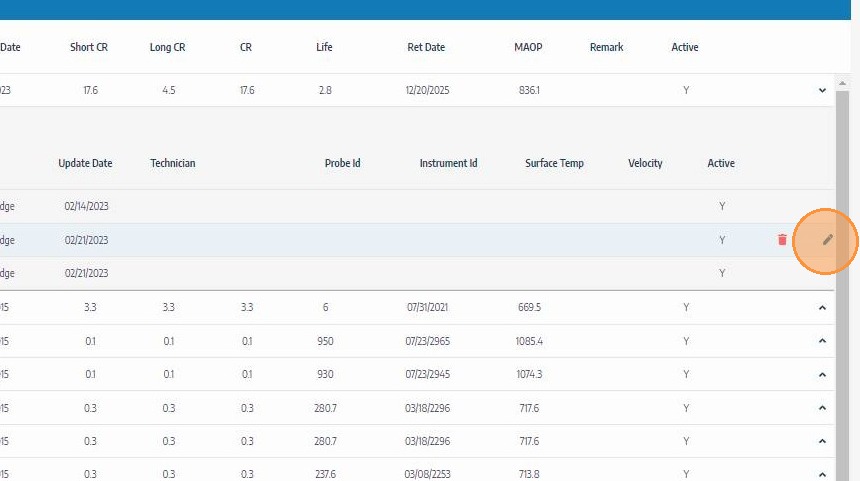This screenshot has width=860, height=481.
Task: Click the Instrument Id sub-table header
Action: 448,163
